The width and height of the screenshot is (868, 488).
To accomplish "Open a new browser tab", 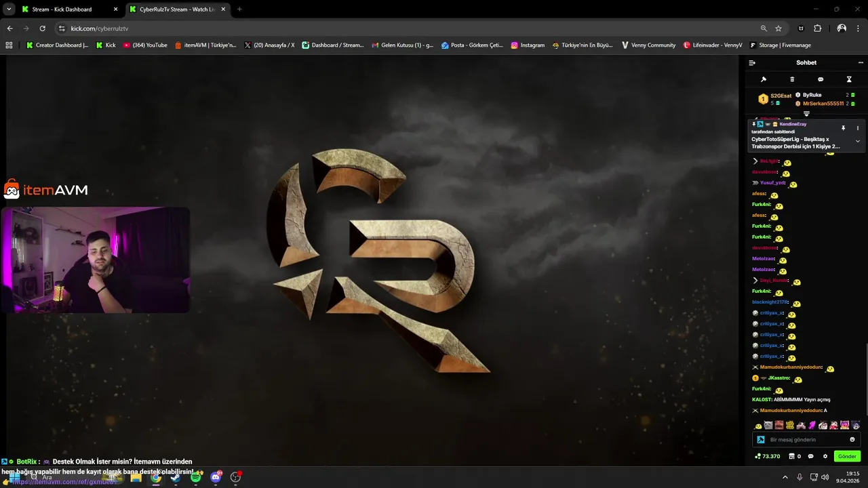I will (239, 9).
